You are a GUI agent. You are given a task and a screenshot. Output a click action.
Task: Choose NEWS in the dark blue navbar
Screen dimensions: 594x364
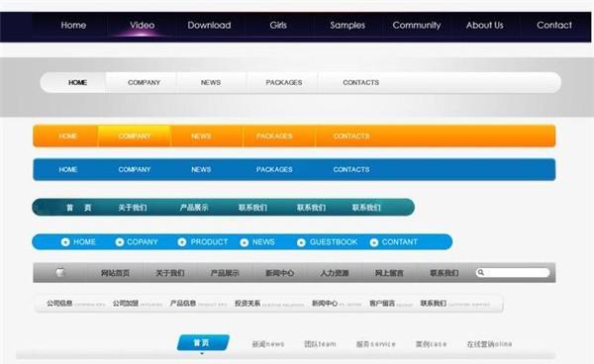[201, 169]
